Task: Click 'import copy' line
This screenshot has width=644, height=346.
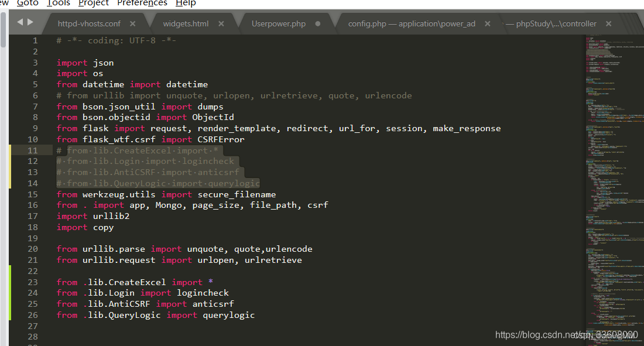Action: (x=85, y=228)
